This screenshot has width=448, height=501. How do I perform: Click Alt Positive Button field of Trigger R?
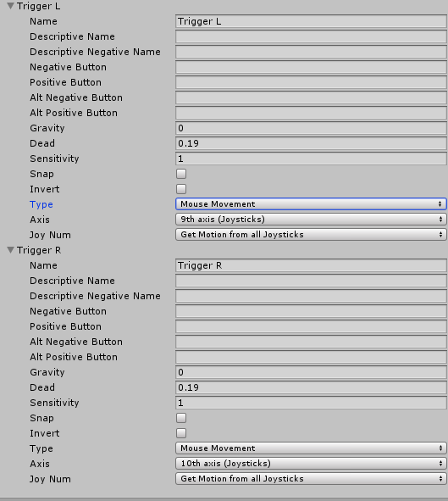pyautogui.click(x=311, y=357)
